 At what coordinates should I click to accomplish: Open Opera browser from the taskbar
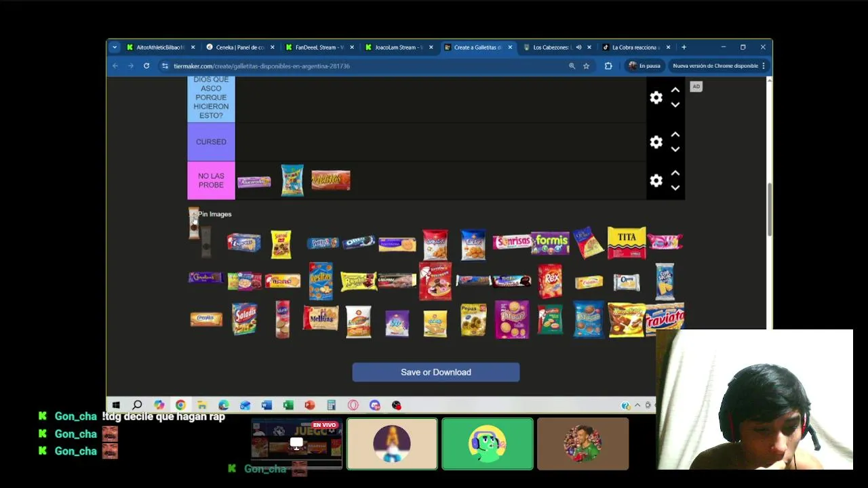click(353, 405)
